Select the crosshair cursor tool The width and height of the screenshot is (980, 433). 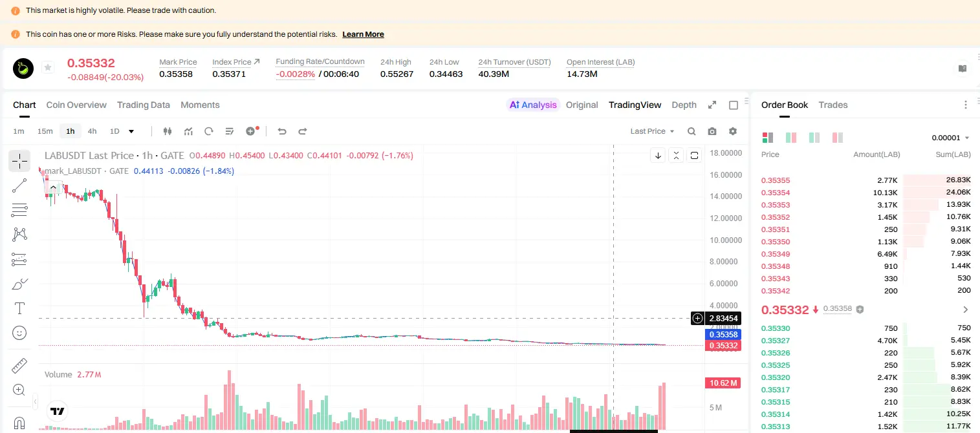pos(19,160)
